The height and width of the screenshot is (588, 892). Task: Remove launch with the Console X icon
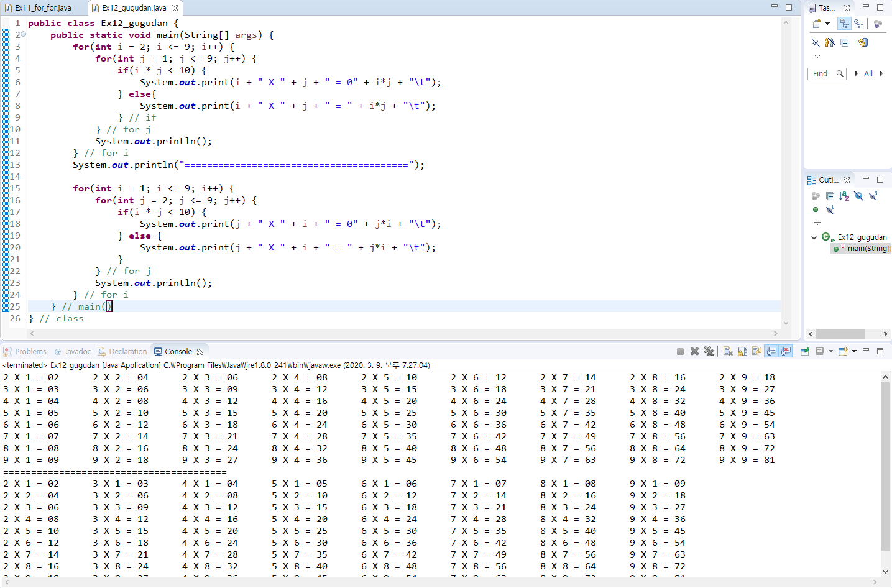(695, 352)
